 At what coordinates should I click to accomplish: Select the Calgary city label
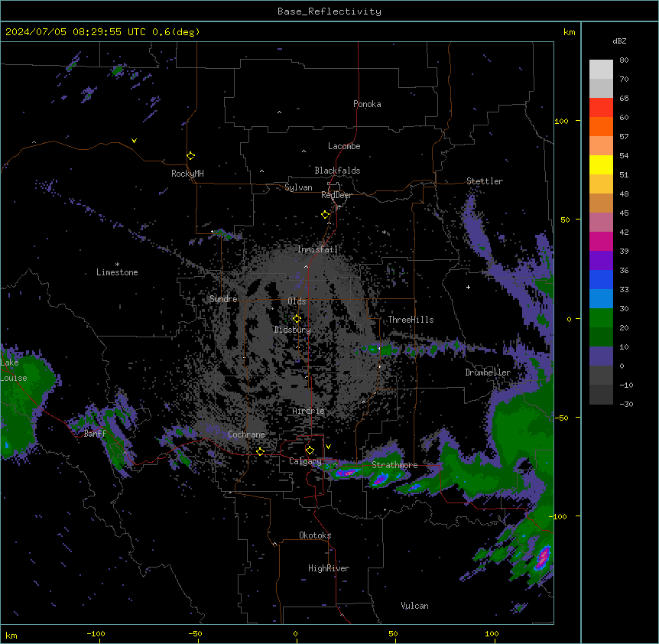(305, 461)
